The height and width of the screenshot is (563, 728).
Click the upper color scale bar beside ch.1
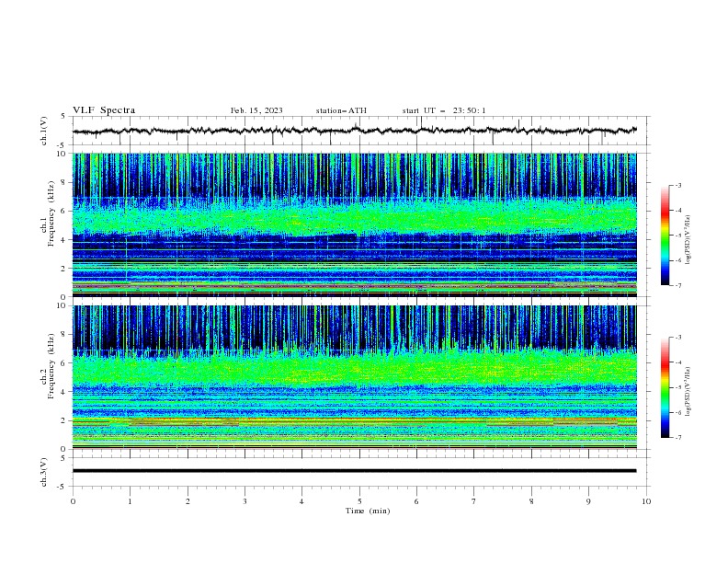coord(665,236)
